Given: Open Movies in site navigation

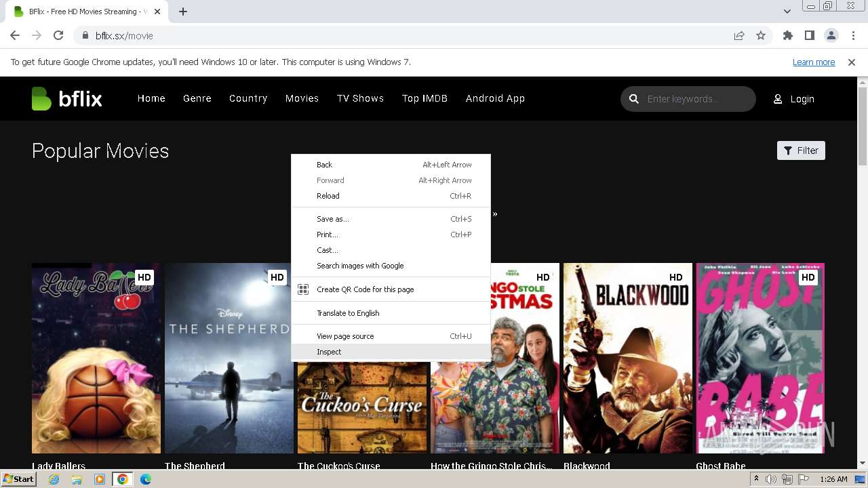Looking at the screenshot, I should [302, 99].
